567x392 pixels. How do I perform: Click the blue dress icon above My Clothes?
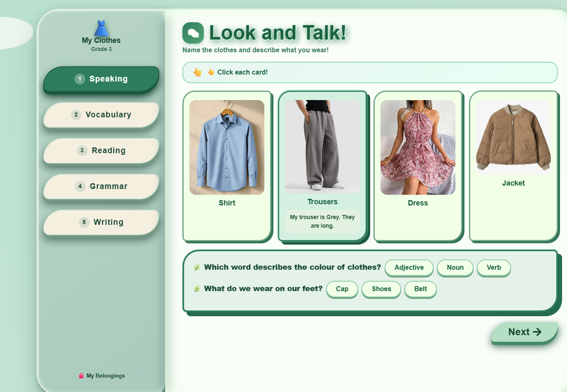101,28
